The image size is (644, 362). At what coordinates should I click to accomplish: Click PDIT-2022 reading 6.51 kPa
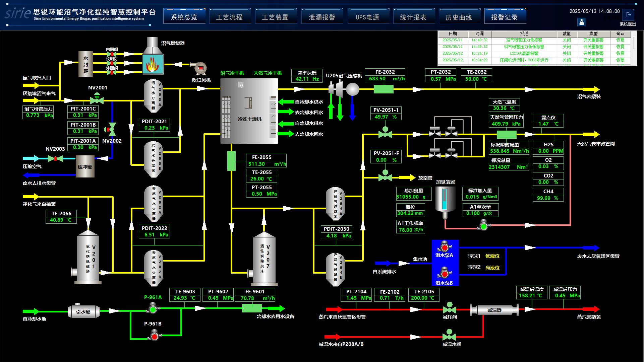pyautogui.click(x=154, y=235)
